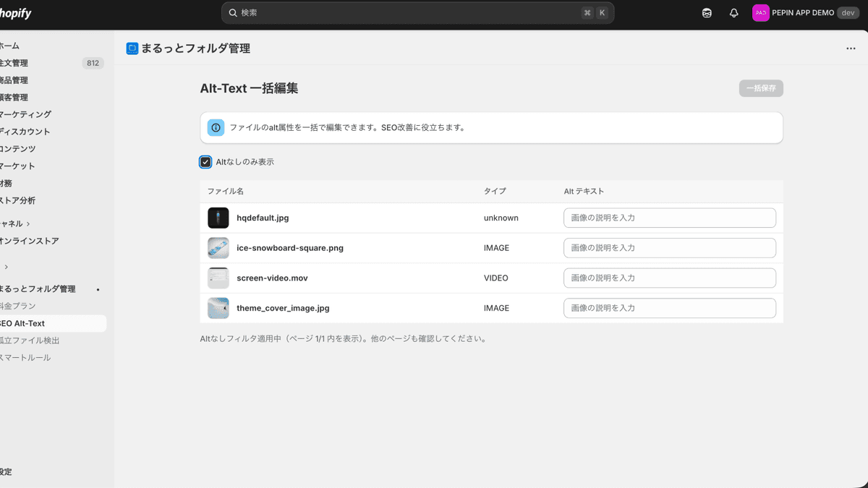
Task: Click the まるっとフォルダ管理 app icon in the header
Action: [132, 48]
